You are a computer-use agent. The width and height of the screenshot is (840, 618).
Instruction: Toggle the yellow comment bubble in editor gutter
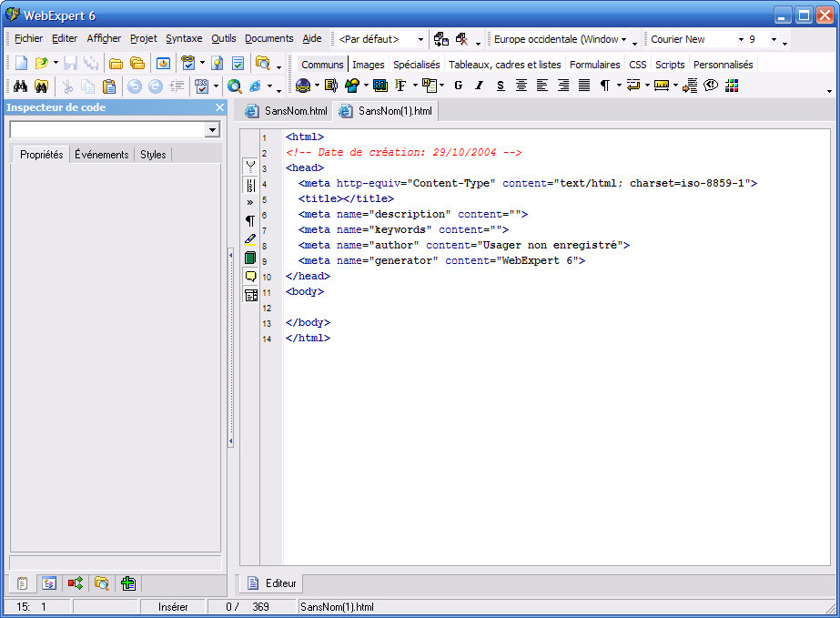pos(250,277)
